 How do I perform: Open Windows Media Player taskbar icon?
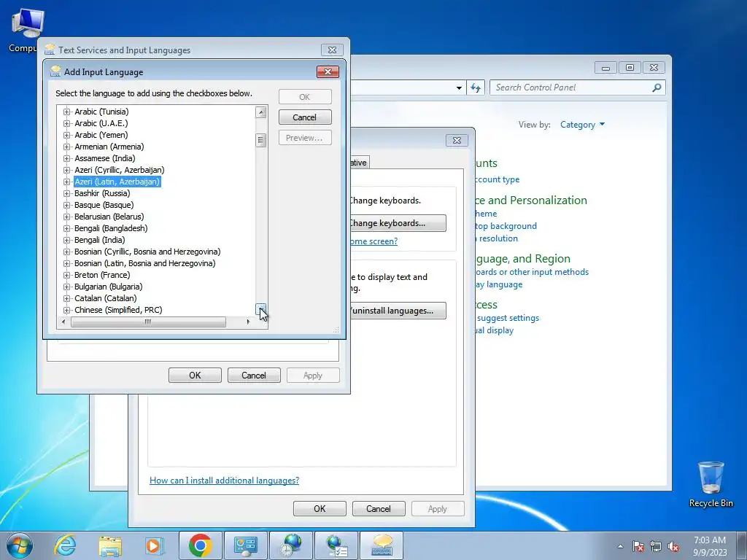coord(155,545)
